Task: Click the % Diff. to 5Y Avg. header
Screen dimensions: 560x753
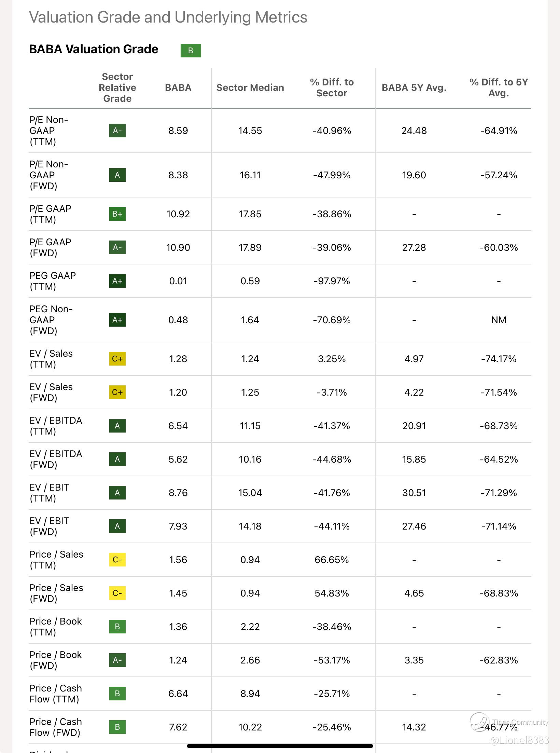Action: coord(499,87)
